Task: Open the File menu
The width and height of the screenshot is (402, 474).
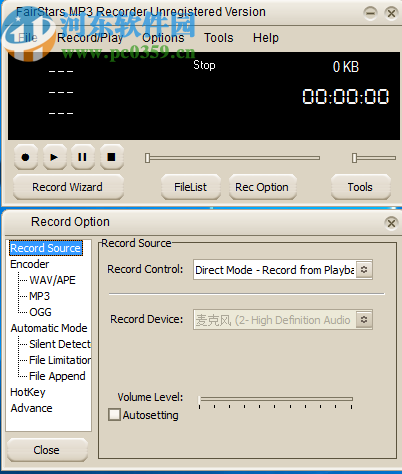Action: tap(28, 38)
